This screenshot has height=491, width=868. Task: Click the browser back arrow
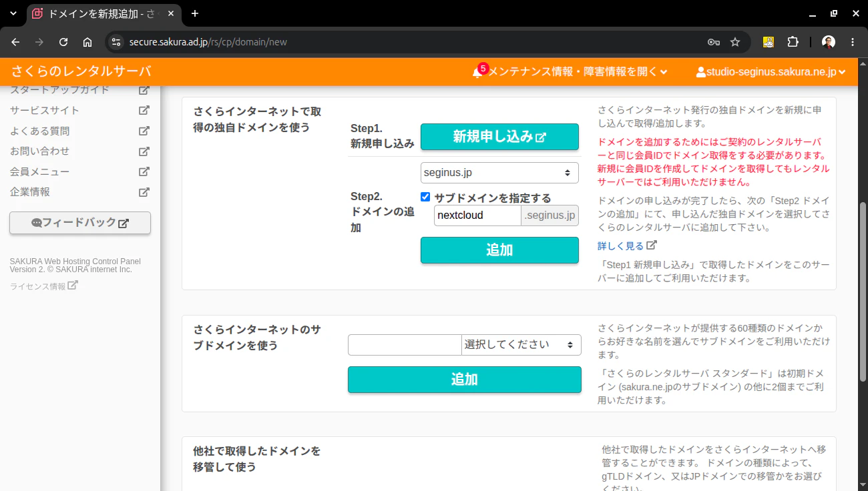(15, 42)
